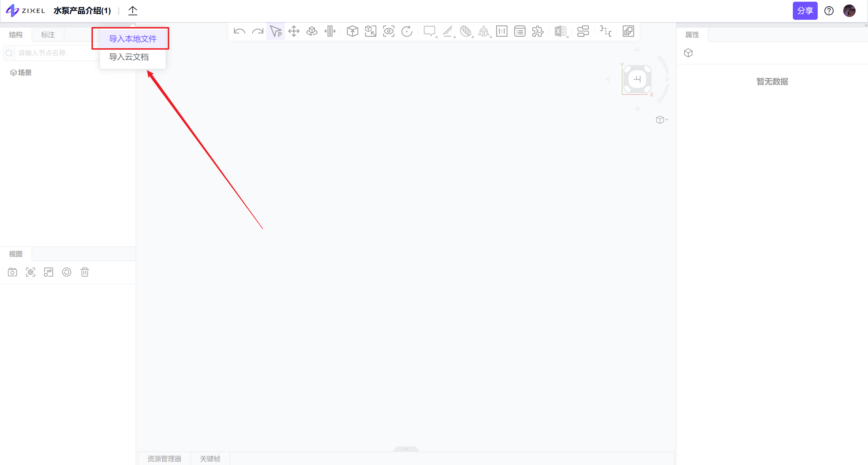The height and width of the screenshot is (465, 868).
Task: Select the pointer tool with P
Action: point(276,31)
